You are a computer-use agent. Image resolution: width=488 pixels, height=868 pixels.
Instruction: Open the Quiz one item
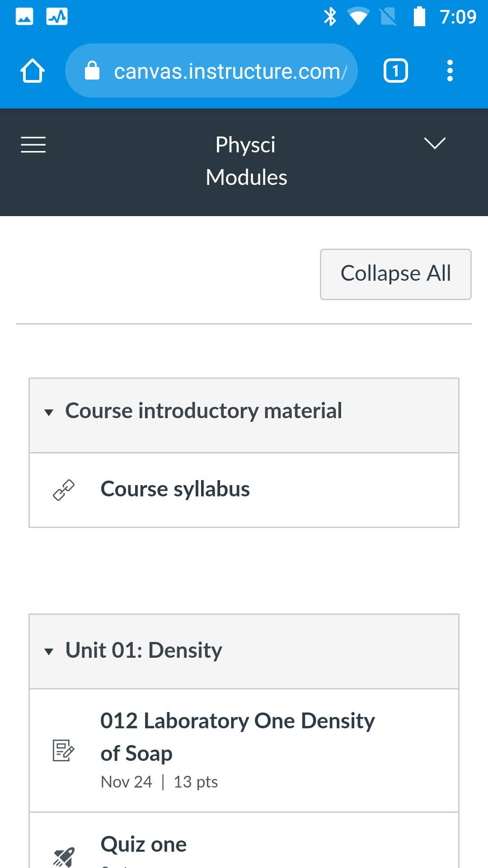(144, 844)
